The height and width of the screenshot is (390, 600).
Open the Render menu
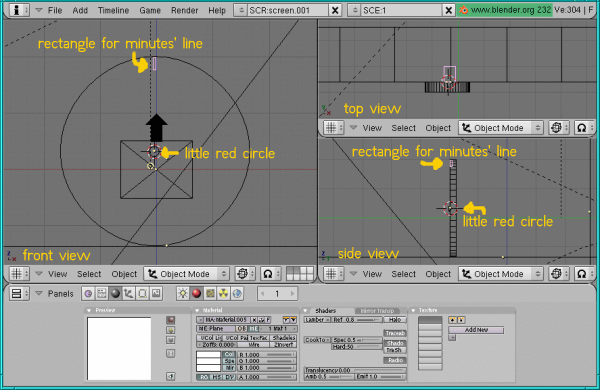[x=184, y=10]
